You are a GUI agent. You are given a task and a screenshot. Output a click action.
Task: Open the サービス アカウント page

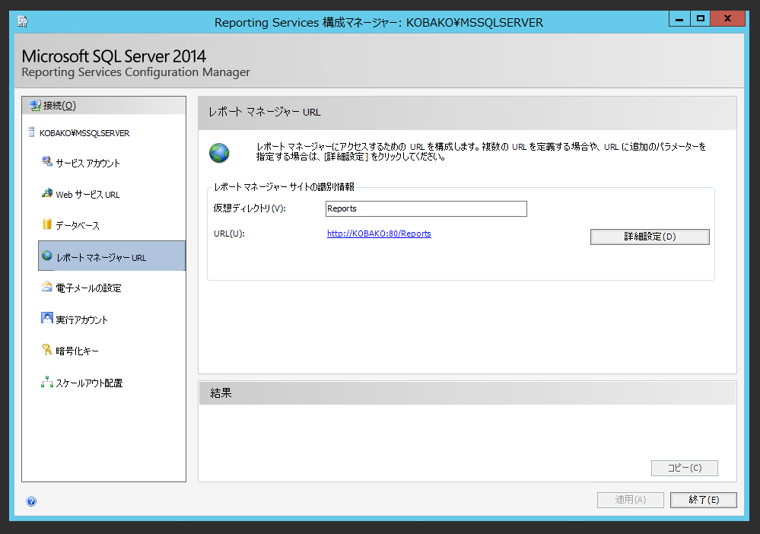click(88, 163)
